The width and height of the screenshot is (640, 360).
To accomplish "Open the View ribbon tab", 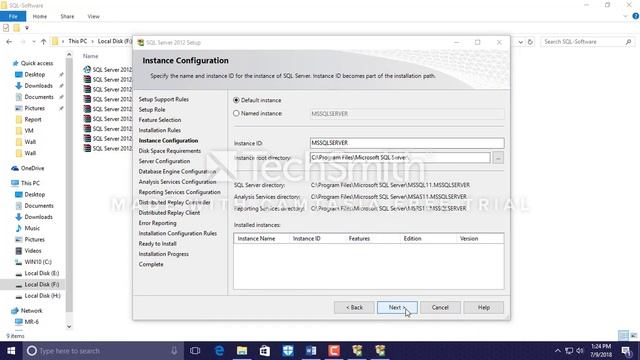I will 93,16.
